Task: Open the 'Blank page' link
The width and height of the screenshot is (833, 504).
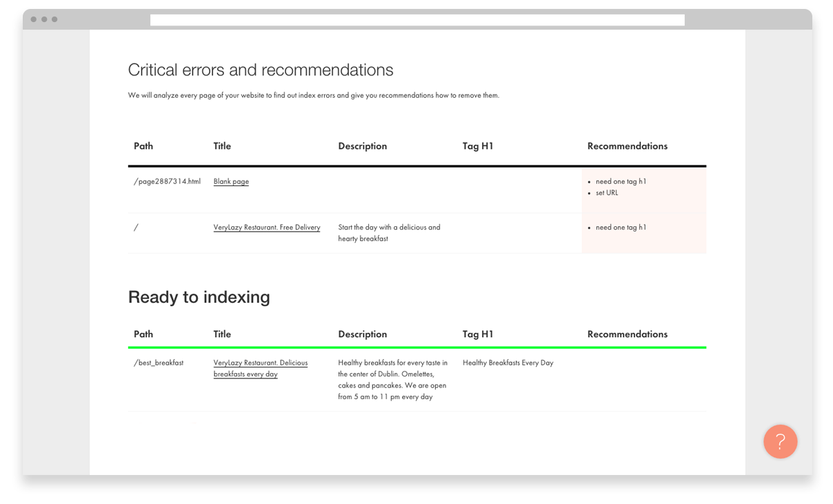Action: [230, 181]
